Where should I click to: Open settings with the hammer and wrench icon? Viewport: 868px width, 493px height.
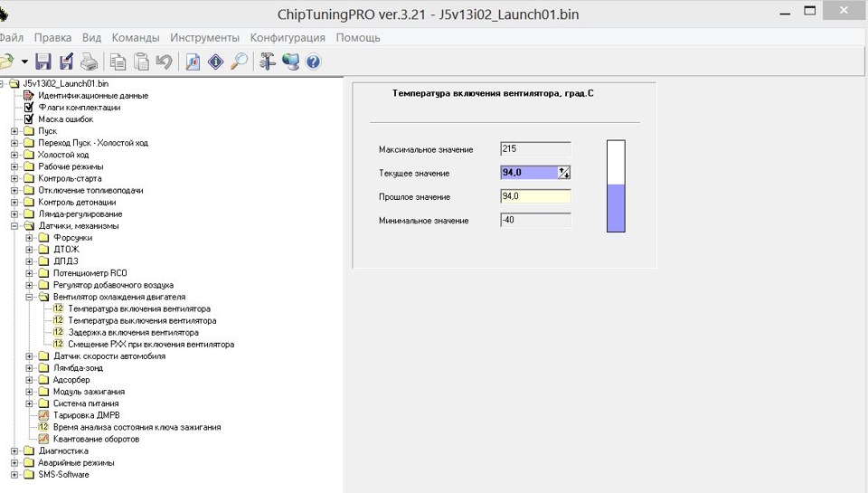point(268,62)
